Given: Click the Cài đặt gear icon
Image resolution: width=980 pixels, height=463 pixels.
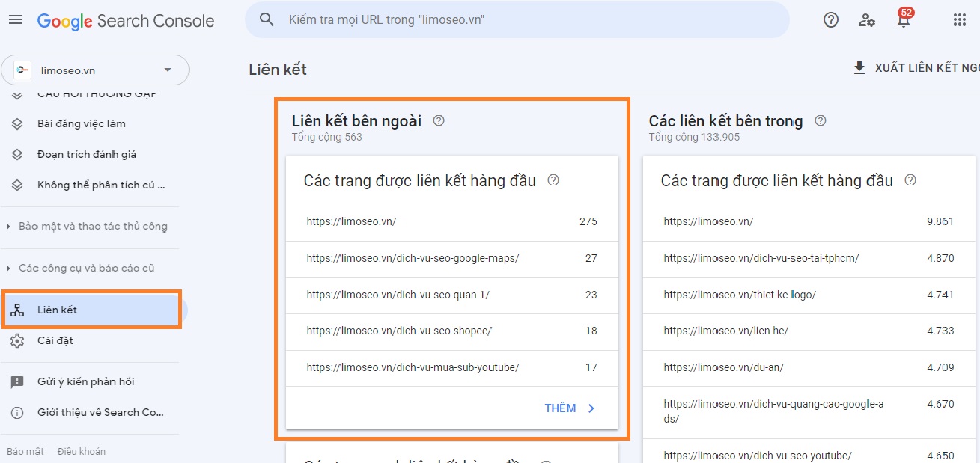Looking at the screenshot, I should click(x=17, y=340).
